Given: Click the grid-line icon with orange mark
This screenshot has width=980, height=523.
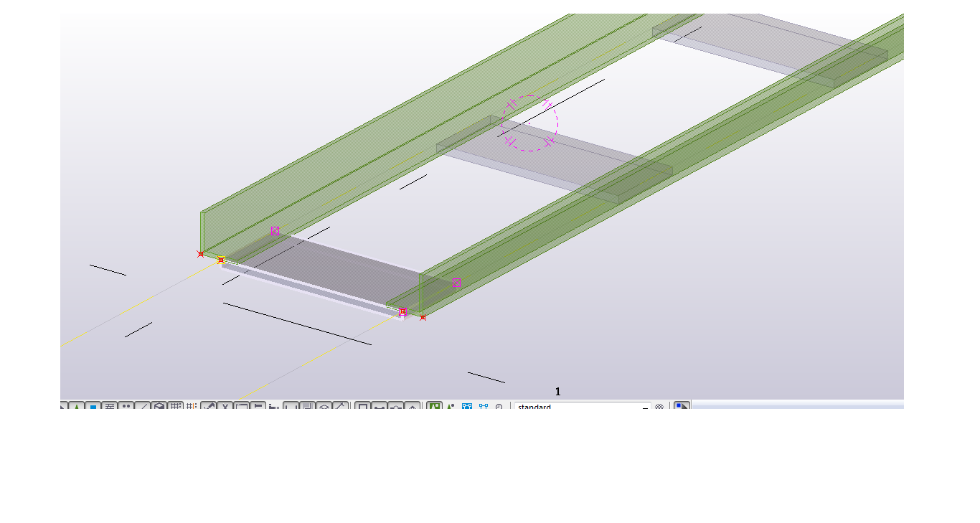Looking at the screenshot, I should pyautogui.click(x=192, y=407).
